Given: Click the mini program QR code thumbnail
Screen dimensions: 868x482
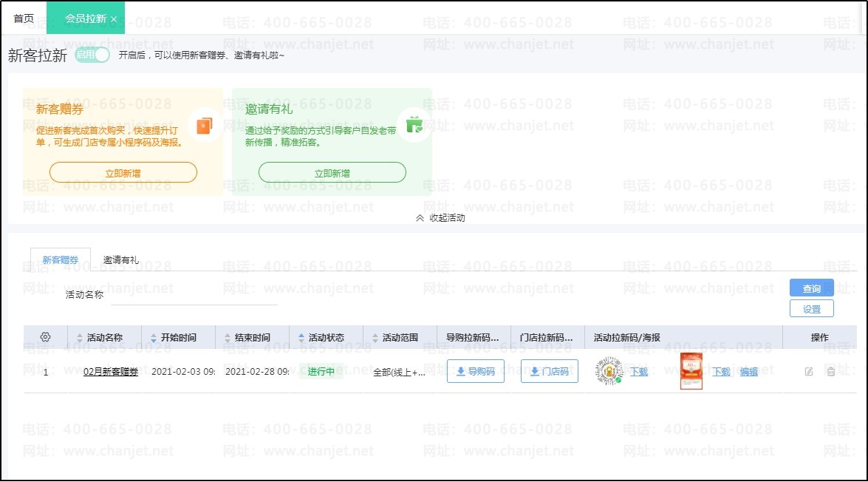Looking at the screenshot, I should (x=609, y=370).
